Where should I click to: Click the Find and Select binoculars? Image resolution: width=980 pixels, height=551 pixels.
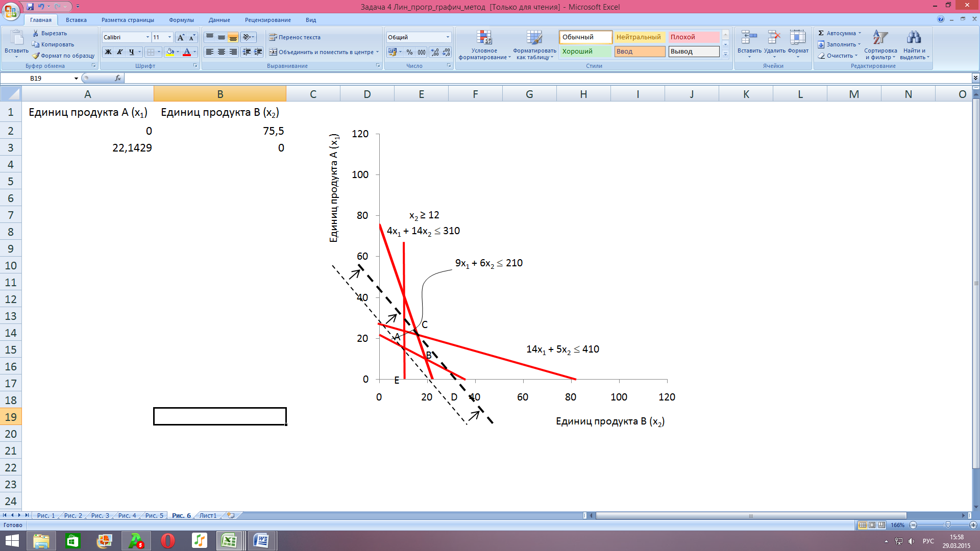point(914,38)
